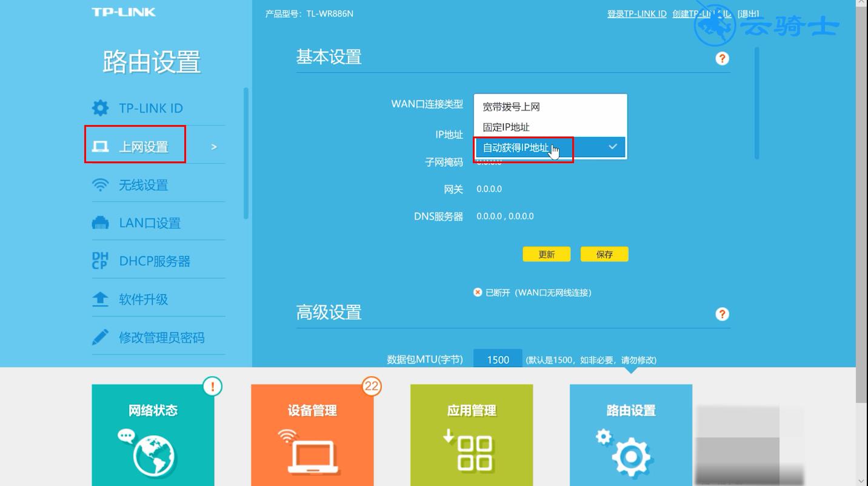868x486 pixels.
Task: Click the 22 badge on 设备管理 tile
Action: pyautogui.click(x=372, y=386)
